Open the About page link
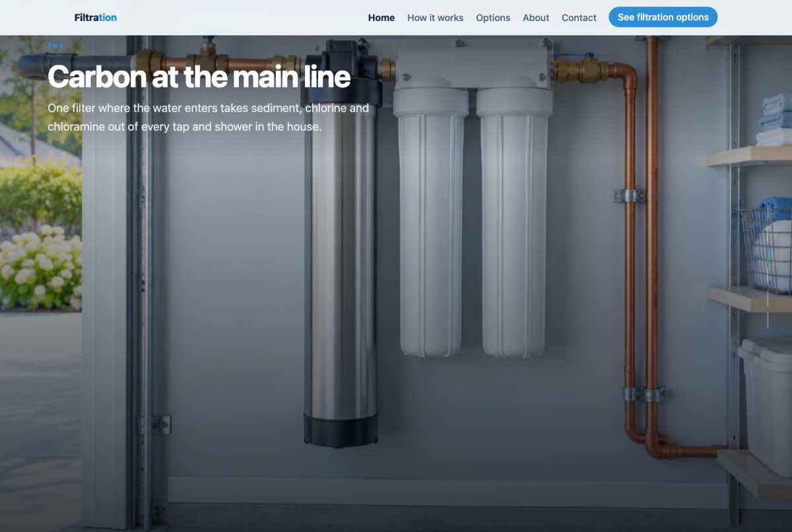This screenshot has height=532, width=792. click(x=536, y=18)
